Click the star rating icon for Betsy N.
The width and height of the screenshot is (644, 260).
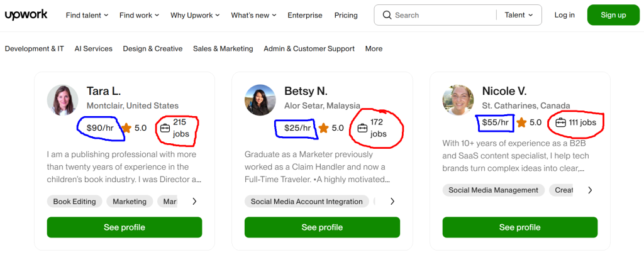pos(324,128)
